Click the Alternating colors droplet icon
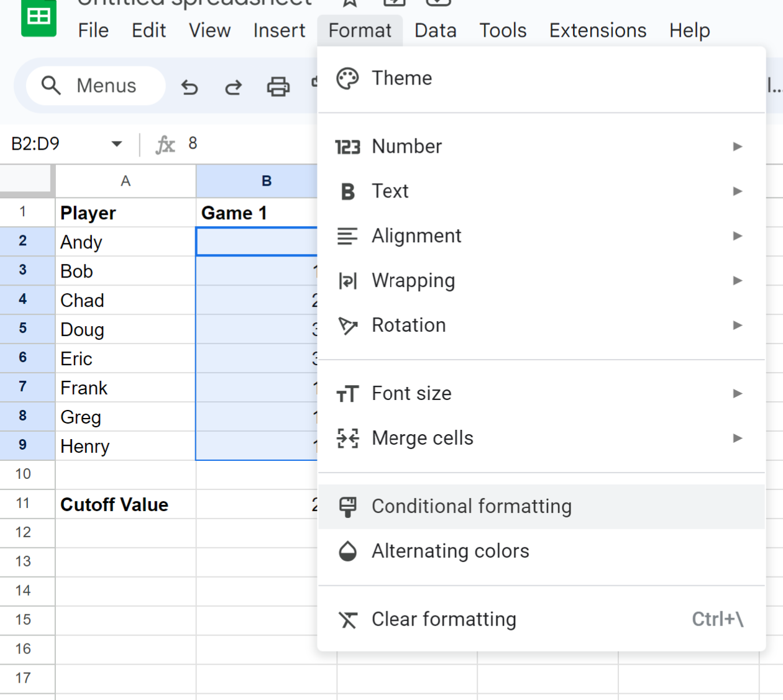This screenshot has width=783, height=700. click(x=348, y=551)
